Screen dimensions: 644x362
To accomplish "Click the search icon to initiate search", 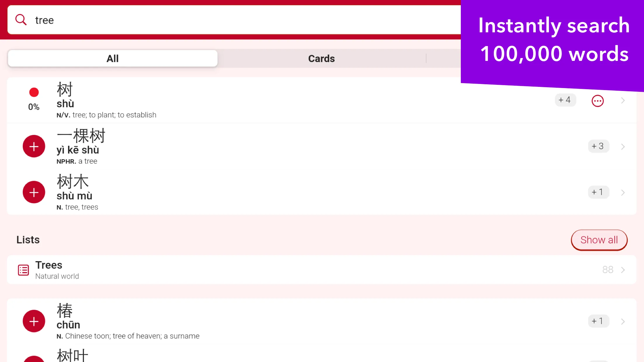I will tap(21, 20).
